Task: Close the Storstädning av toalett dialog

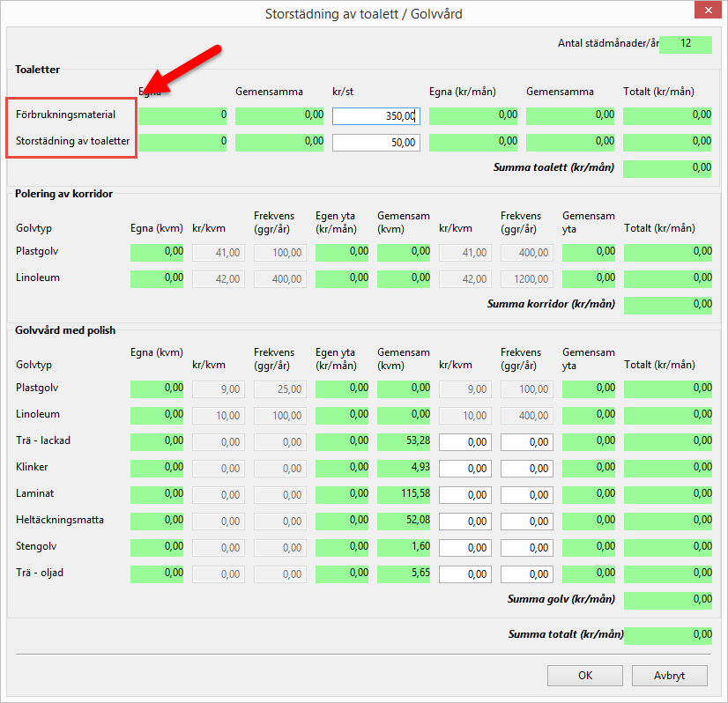Action: click(x=708, y=13)
